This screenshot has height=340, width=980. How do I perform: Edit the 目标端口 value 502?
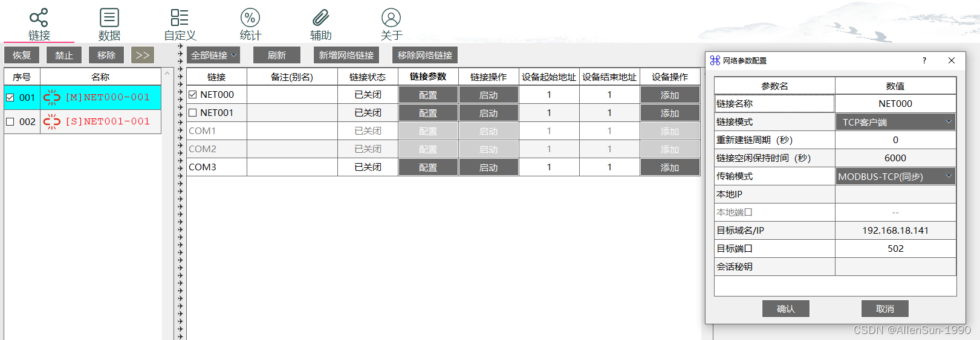(x=895, y=249)
